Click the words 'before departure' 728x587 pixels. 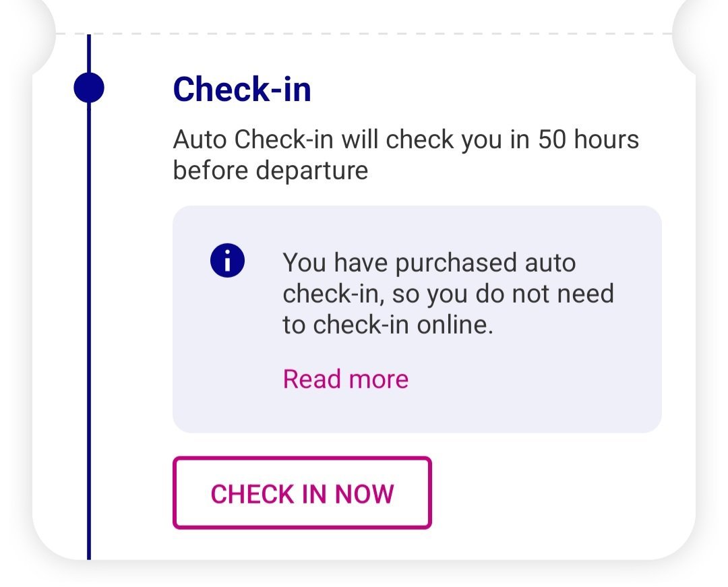pyautogui.click(x=270, y=171)
